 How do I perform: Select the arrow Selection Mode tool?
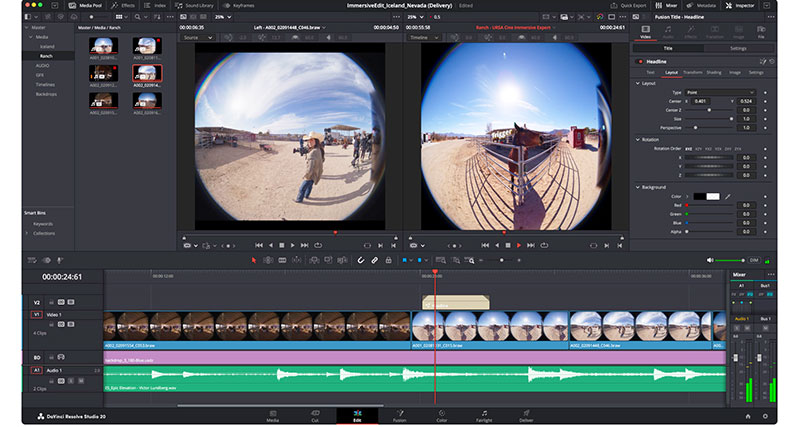pyautogui.click(x=254, y=260)
